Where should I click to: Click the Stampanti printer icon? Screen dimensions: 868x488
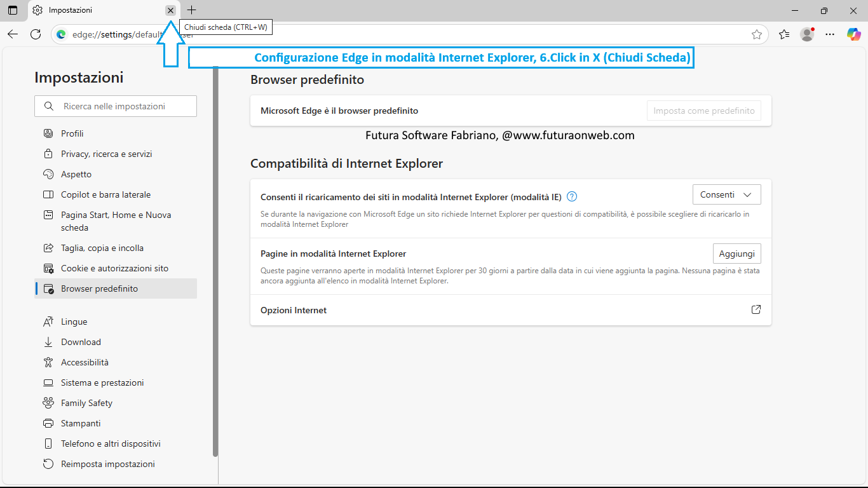[x=48, y=423]
